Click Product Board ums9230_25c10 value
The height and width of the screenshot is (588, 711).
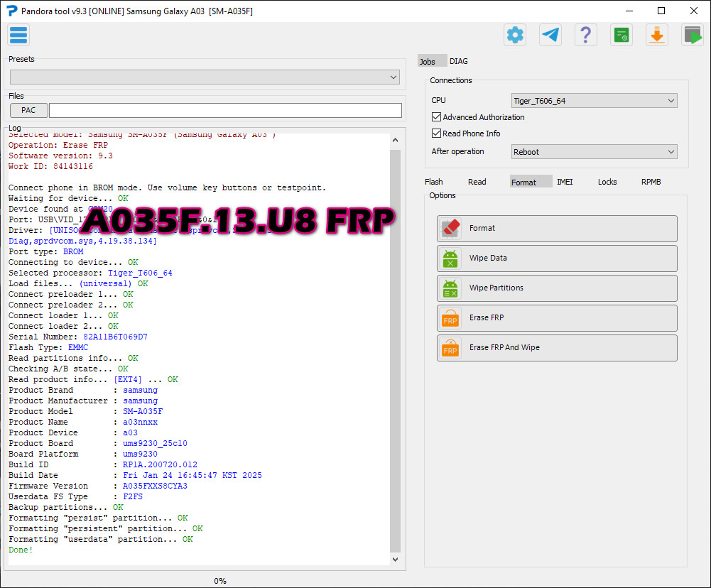click(x=155, y=443)
